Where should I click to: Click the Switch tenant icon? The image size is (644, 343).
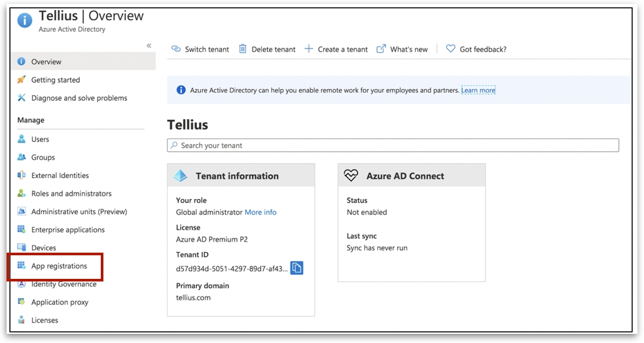coord(175,49)
